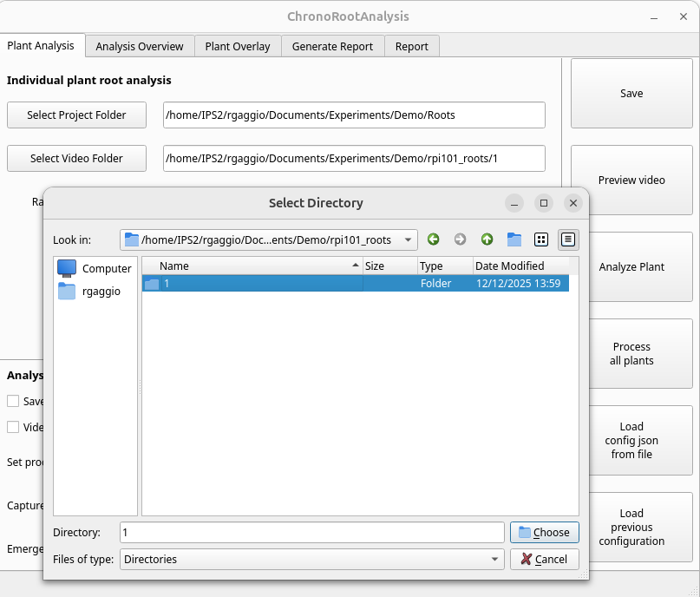Click the back navigation arrow in Select Directory
Image resolution: width=700 pixels, height=597 pixels.
[x=434, y=239]
